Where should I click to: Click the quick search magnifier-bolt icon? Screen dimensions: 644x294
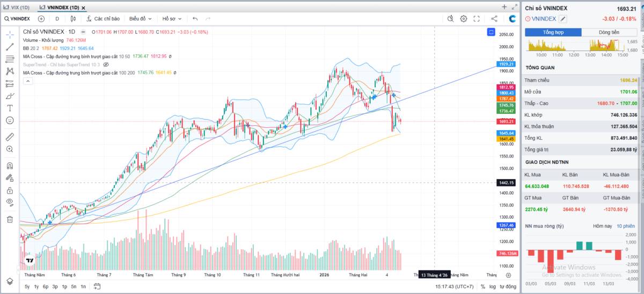pos(451,18)
